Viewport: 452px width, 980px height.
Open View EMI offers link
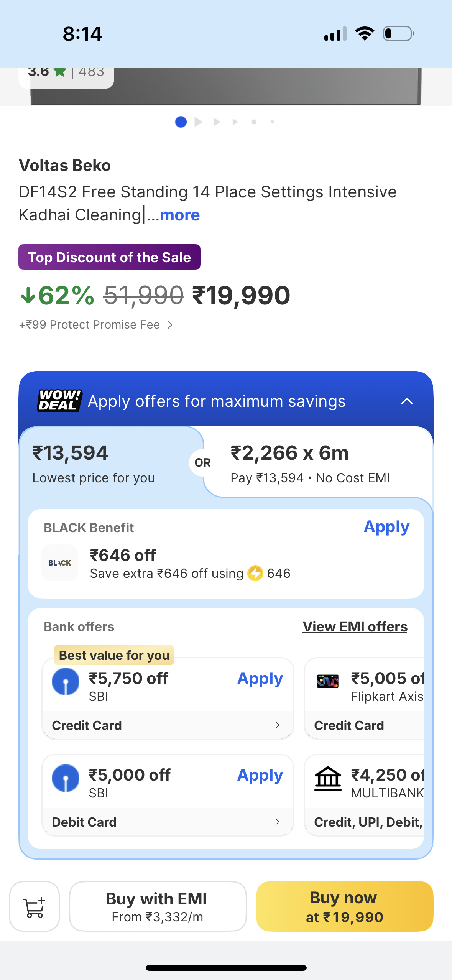(x=355, y=627)
